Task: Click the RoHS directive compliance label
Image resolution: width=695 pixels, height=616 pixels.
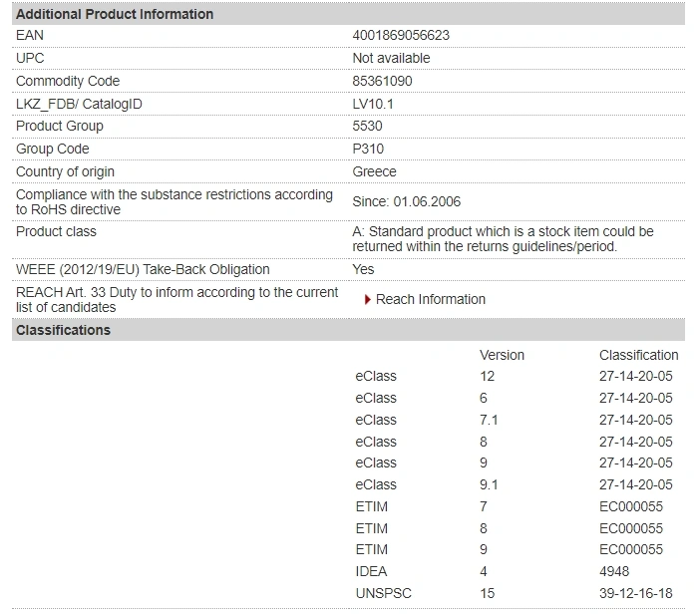Action: tap(174, 202)
